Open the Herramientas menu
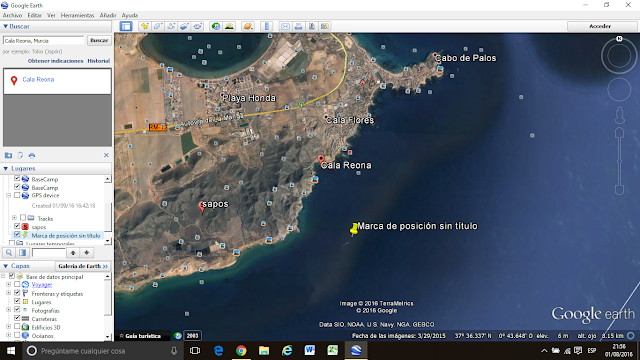Image resolution: width=640 pixels, height=360 pixels. click(78, 15)
